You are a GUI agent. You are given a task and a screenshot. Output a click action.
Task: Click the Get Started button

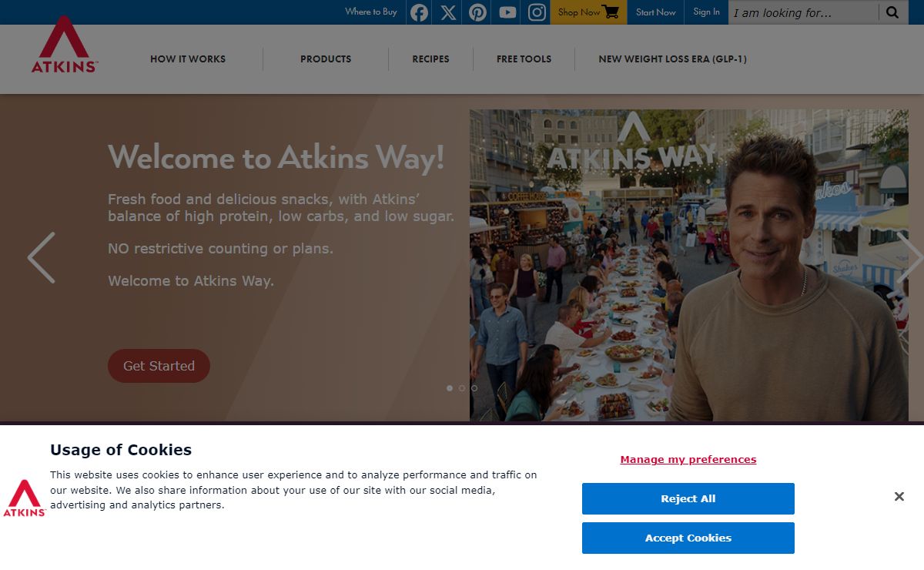tap(159, 366)
